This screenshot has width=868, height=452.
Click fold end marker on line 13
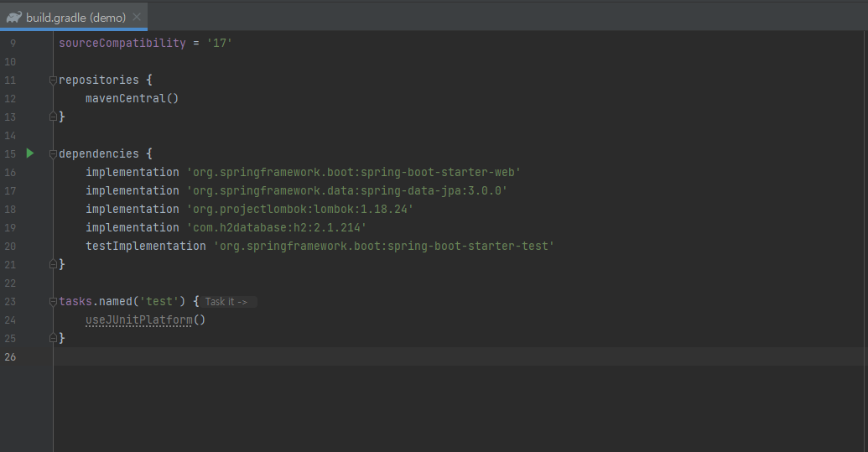tap(53, 117)
